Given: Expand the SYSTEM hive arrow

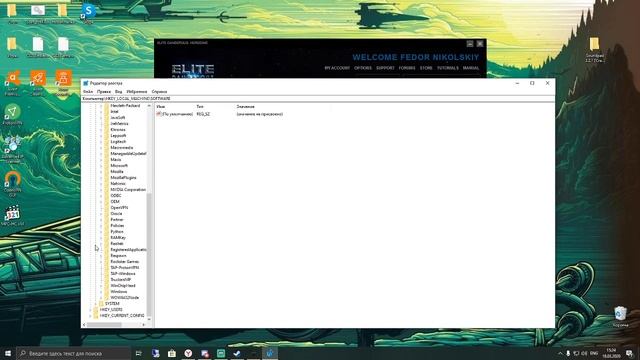Looking at the screenshot, I should 96,304.
